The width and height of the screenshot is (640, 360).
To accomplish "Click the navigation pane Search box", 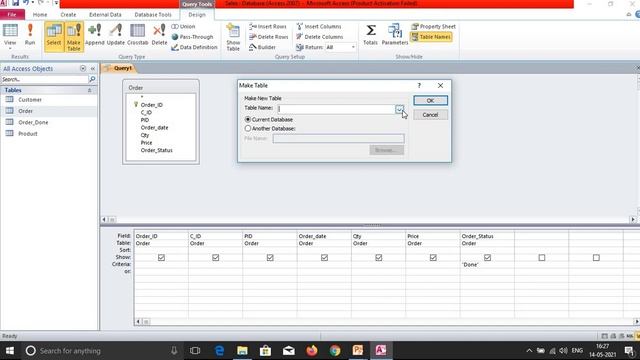I will click(x=44, y=79).
